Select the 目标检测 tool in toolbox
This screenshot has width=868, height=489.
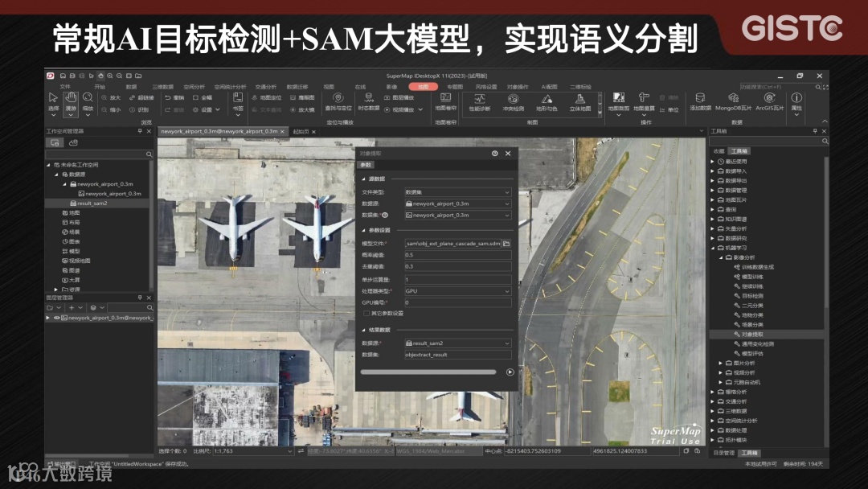point(752,296)
